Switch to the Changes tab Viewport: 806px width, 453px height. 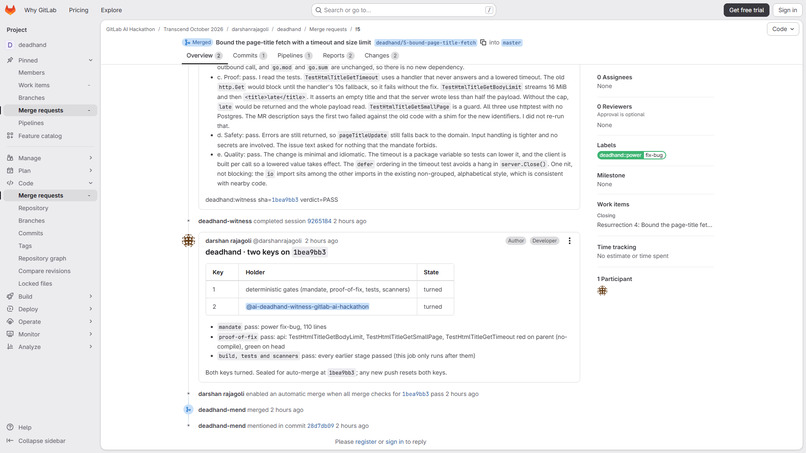coord(381,56)
